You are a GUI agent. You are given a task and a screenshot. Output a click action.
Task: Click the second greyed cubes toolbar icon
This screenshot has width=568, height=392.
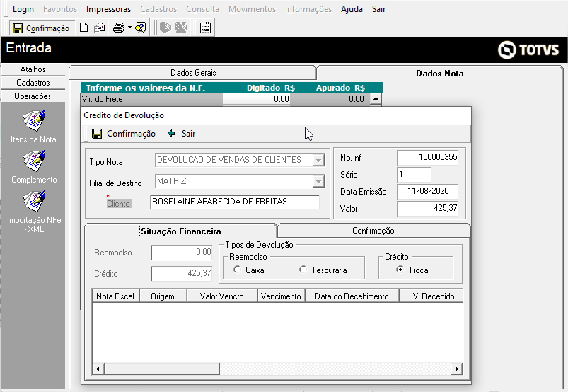point(181,28)
